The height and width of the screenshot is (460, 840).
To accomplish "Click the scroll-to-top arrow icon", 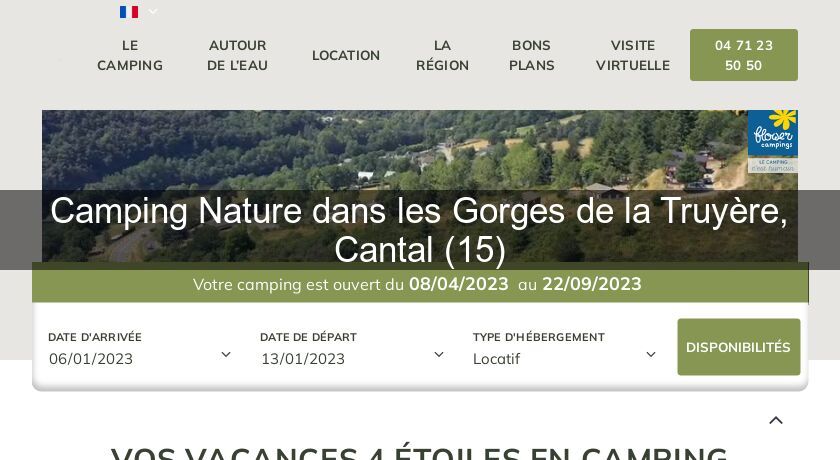I will coord(776,420).
